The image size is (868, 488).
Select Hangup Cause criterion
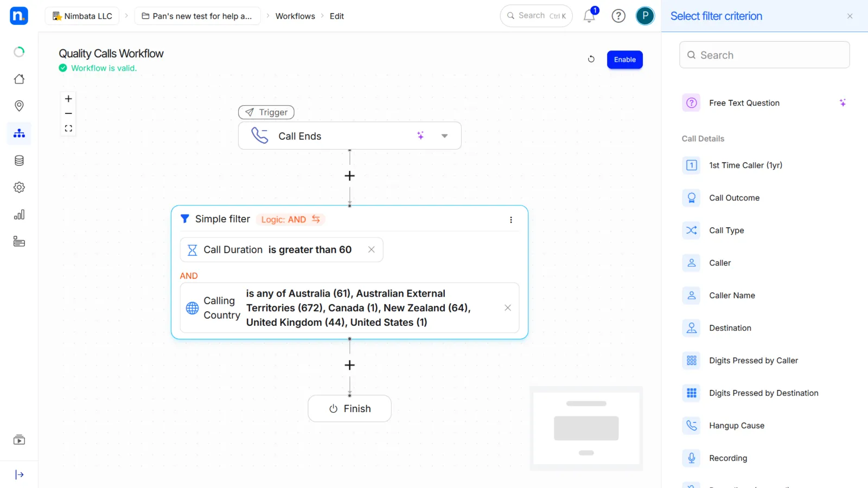point(764,426)
